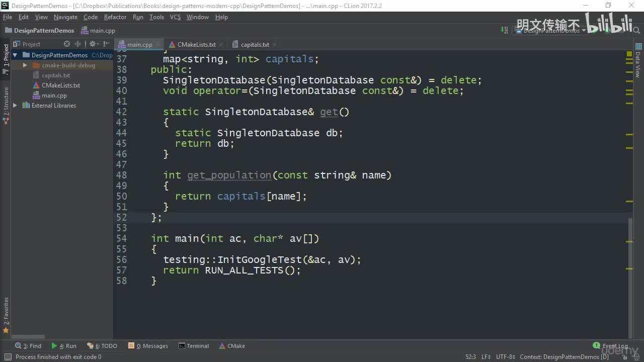Click the tool windows quick access icon

coord(8,357)
